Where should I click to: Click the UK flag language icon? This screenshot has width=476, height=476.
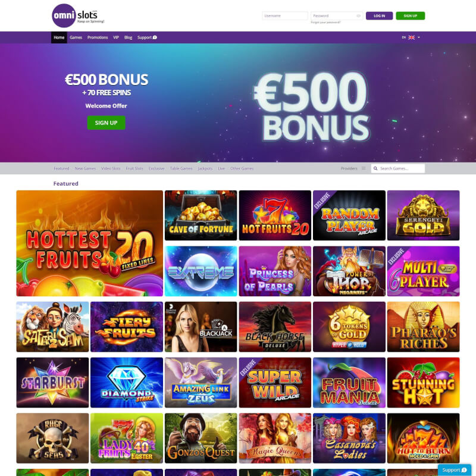click(x=411, y=37)
